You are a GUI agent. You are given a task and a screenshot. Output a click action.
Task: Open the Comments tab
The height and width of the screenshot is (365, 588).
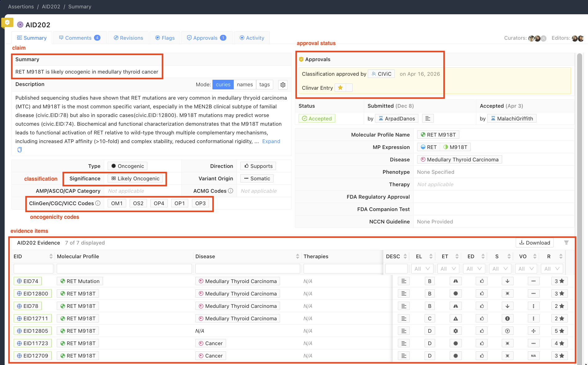coord(80,38)
